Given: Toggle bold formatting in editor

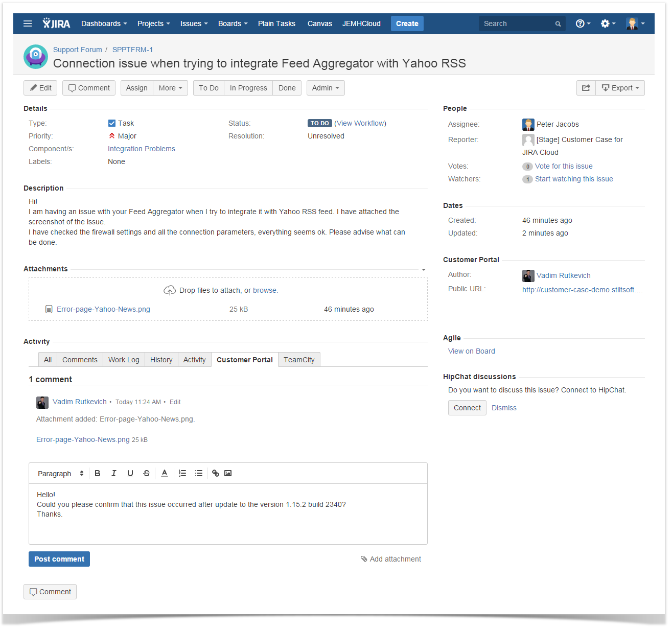Looking at the screenshot, I should 98,473.
